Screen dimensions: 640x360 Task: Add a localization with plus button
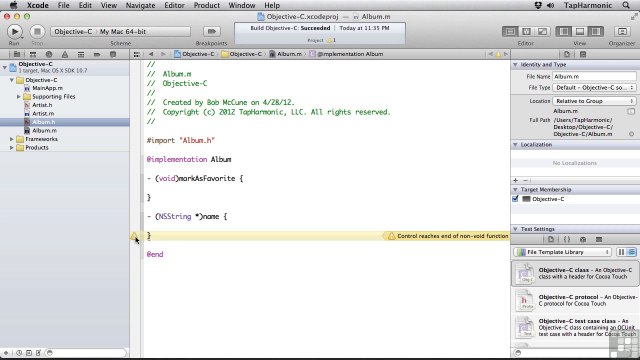click(x=516, y=180)
